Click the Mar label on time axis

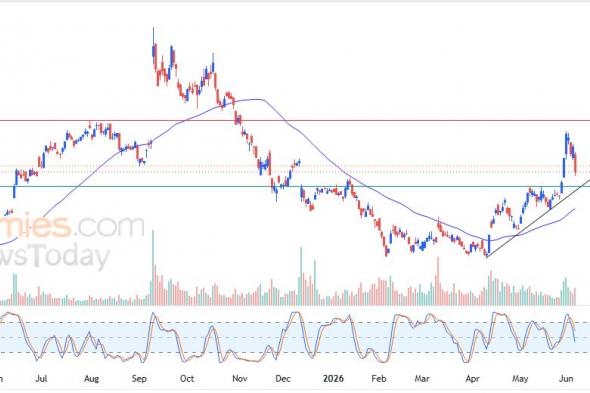(x=422, y=378)
